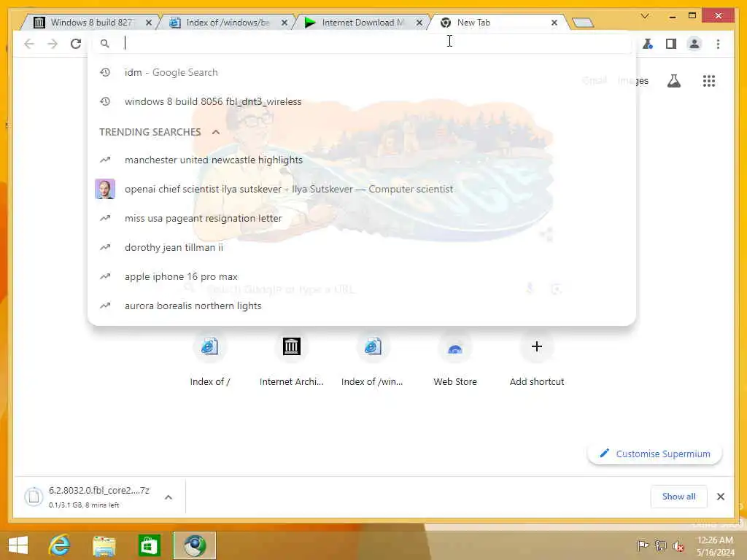Click the Add shortcut plus icon
This screenshot has height=560, width=747.
click(536, 346)
